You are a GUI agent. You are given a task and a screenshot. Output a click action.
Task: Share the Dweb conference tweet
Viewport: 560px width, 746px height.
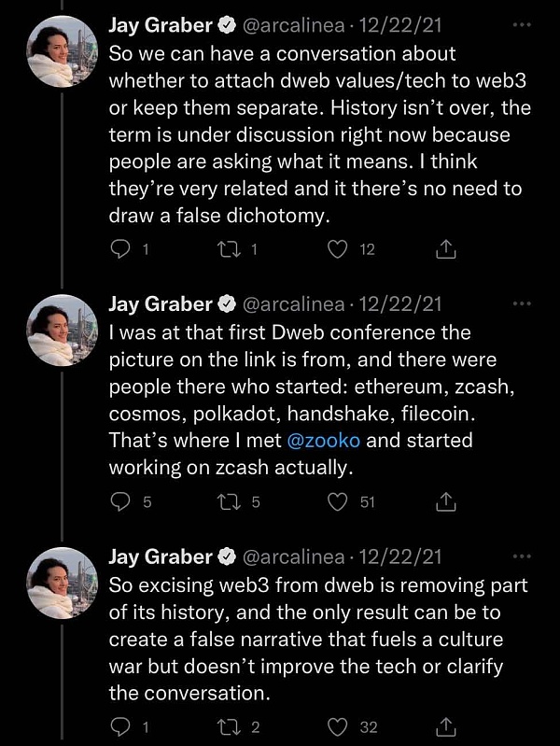(x=446, y=501)
